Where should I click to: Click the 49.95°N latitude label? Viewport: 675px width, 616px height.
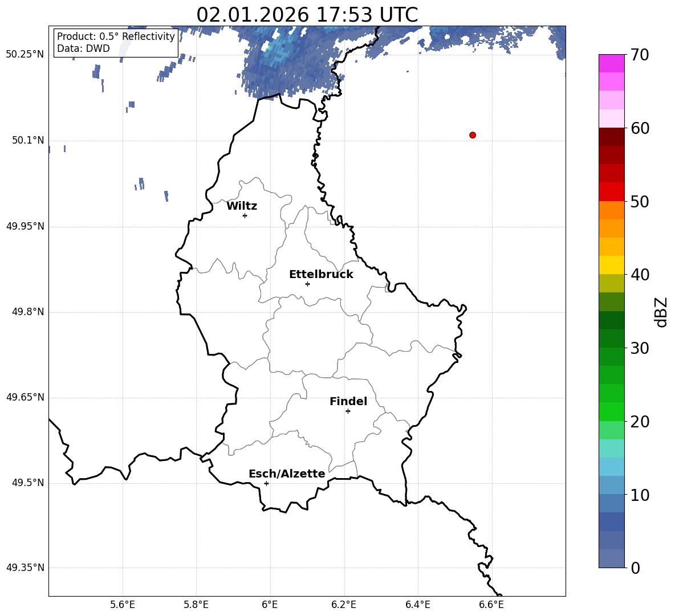point(25,226)
